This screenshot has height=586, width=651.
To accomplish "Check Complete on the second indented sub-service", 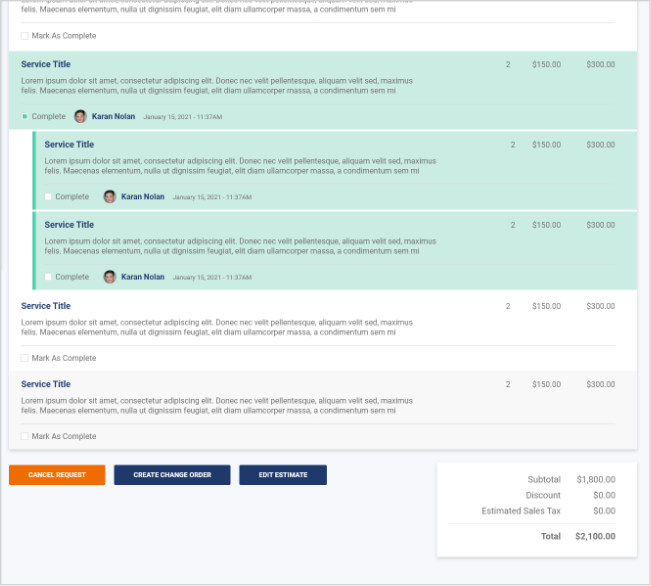I will click(48, 277).
